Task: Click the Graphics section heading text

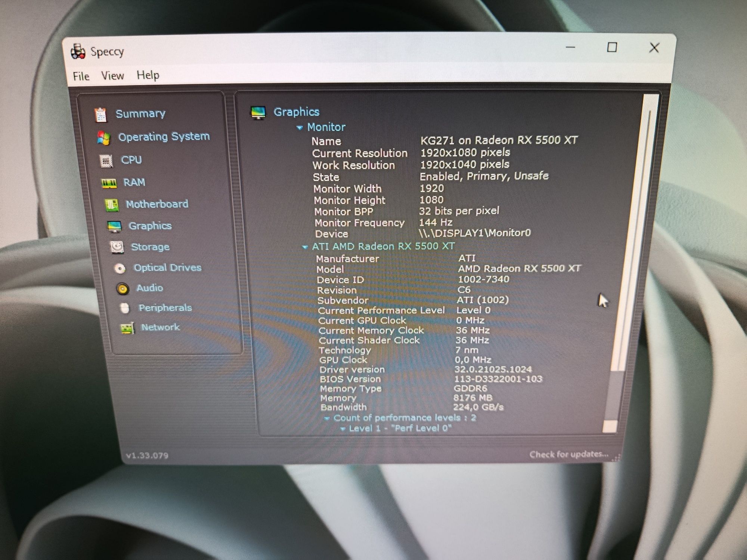Action: [297, 112]
